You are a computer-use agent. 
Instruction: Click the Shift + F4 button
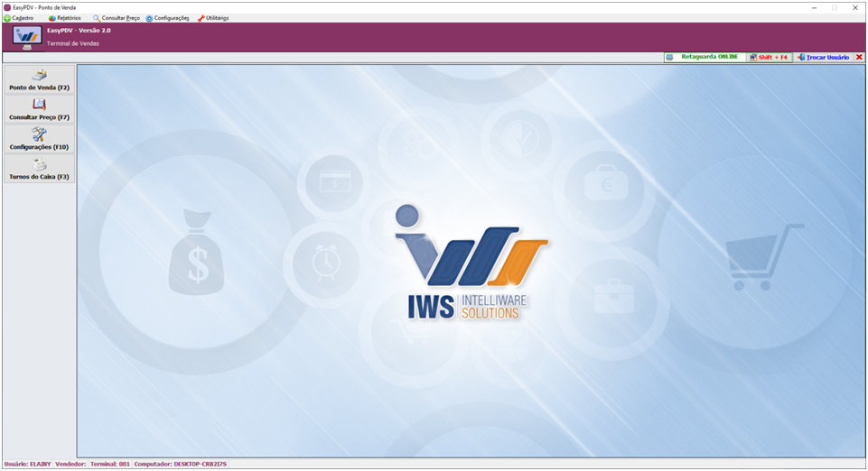coord(770,57)
